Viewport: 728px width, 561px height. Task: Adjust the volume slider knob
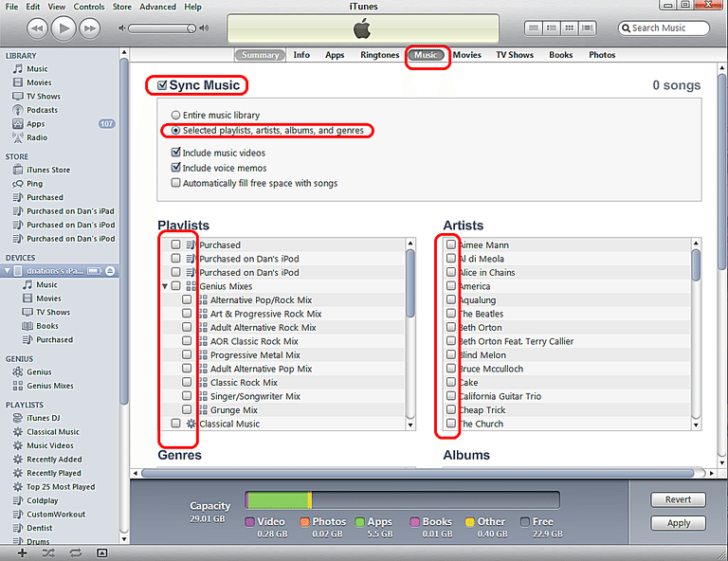tap(191, 28)
